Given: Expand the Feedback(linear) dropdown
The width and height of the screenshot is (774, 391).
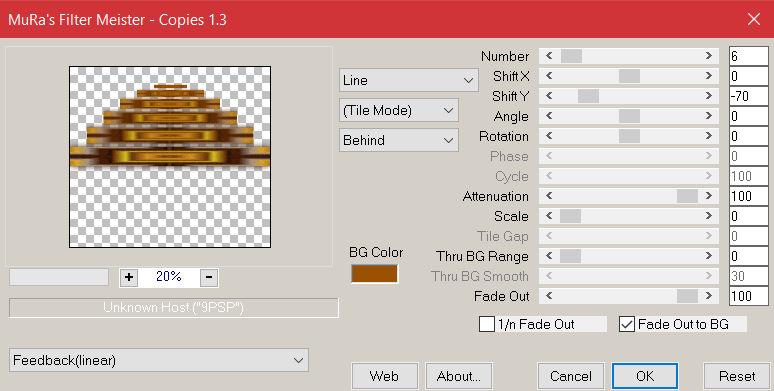Looking at the screenshot, I should click(159, 360).
